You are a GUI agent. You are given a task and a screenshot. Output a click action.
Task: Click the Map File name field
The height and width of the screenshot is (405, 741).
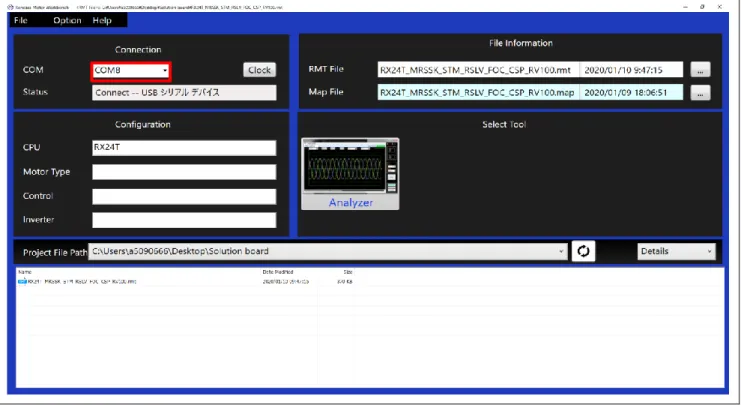coord(479,93)
